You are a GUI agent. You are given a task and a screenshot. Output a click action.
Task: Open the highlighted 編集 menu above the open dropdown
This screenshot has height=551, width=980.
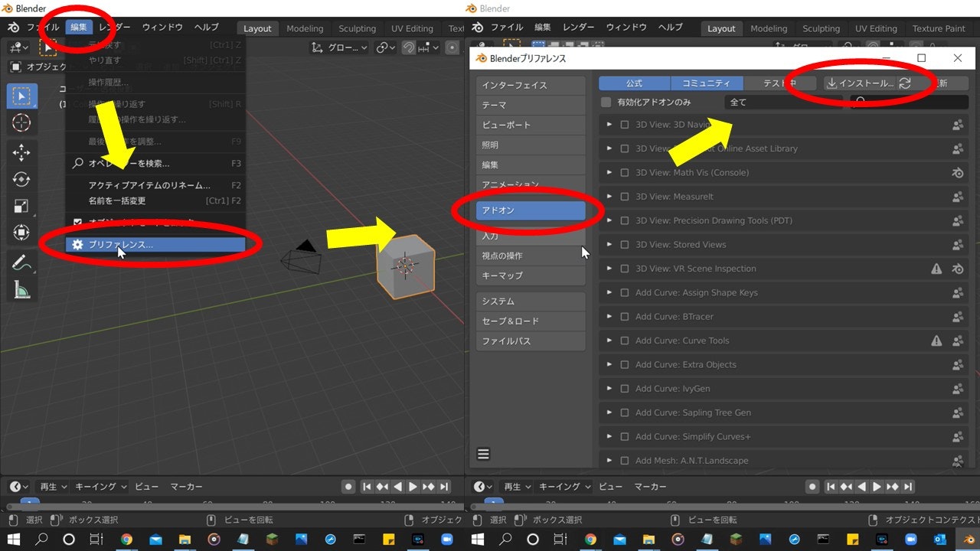click(79, 28)
